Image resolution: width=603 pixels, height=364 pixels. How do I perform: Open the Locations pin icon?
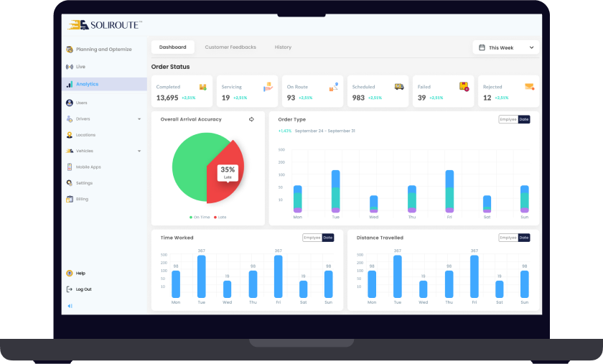(70, 135)
